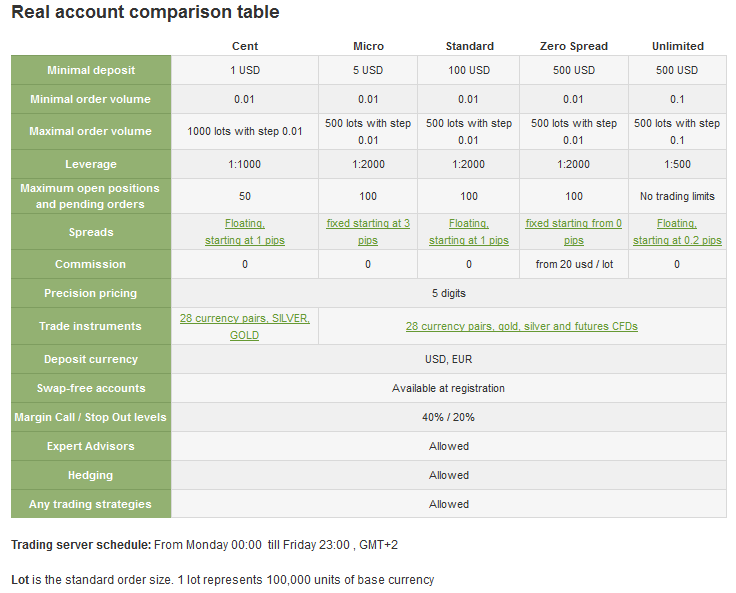Click the 'Spreads' row label
The height and width of the screenshot is (593, 736).
coord(91,232)
